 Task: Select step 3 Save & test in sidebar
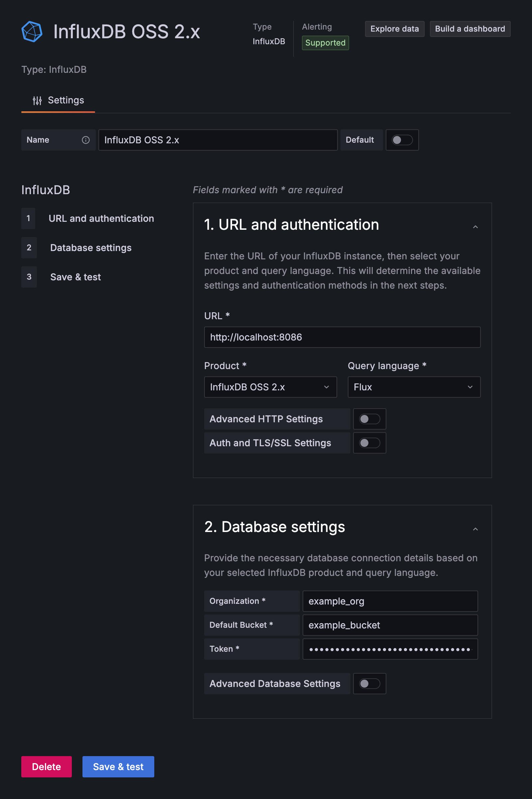pos(75,277)
